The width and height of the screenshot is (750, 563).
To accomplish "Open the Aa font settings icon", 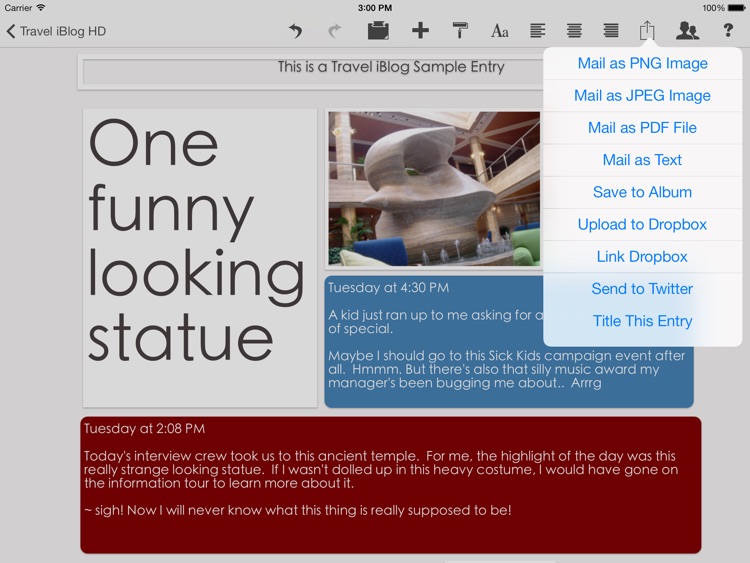I will (x=499, y=31).
